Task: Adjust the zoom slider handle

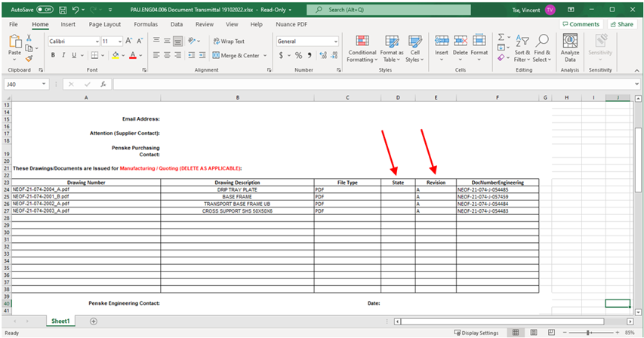Action: pos(588,333)
